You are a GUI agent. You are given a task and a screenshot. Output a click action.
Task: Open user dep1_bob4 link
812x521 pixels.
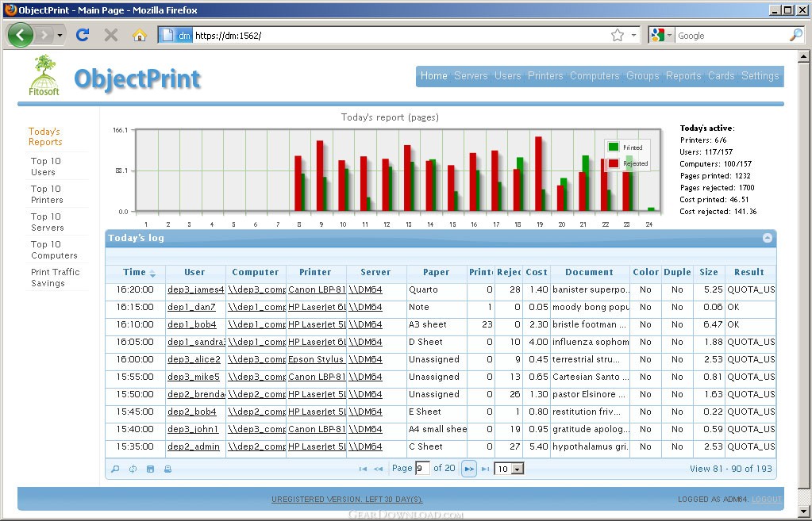coord(192,325)
